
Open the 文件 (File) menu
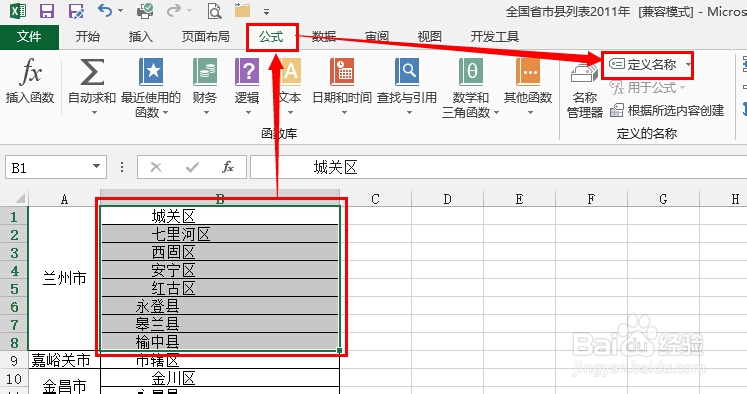(29, 37)
